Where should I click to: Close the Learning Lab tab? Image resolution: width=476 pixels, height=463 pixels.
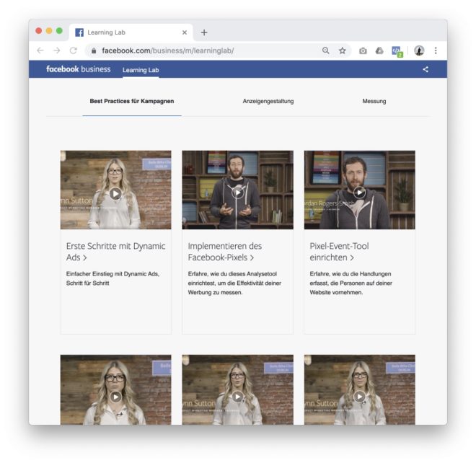coord(184,32)
